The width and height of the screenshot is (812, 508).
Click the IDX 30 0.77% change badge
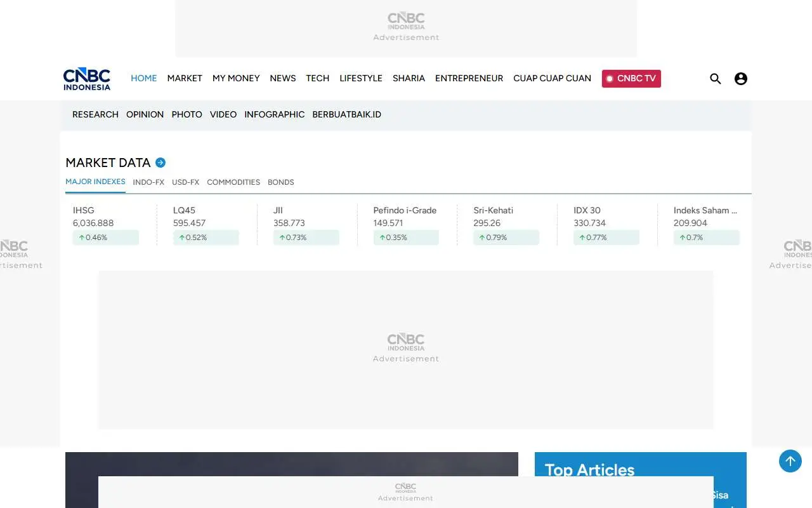point(606,237)
